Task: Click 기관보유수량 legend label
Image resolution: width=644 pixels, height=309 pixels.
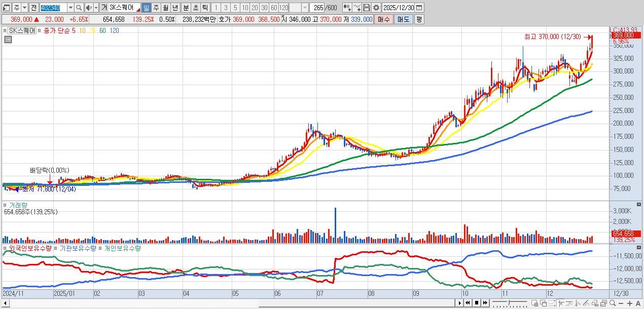Action: coord(78,248)
